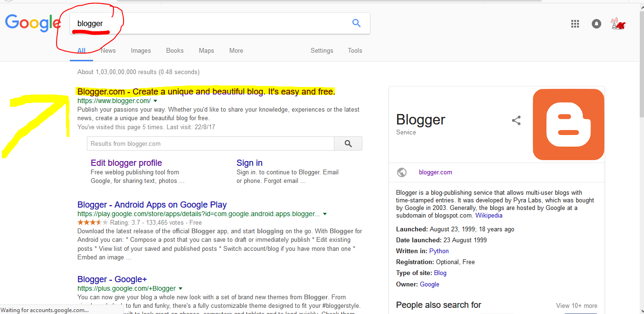Open the Google apps grid icon
The image size is (644, 314).
(575, 24)
